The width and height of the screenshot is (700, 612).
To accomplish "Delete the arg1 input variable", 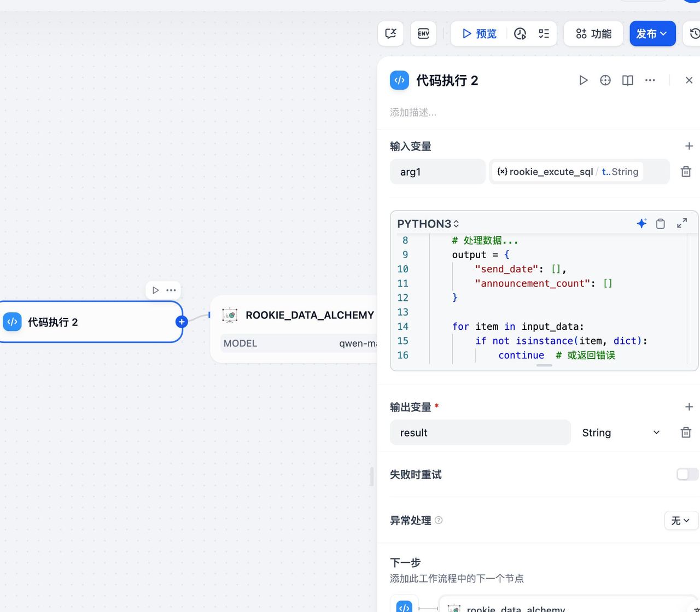I will (x=686, y=172).
